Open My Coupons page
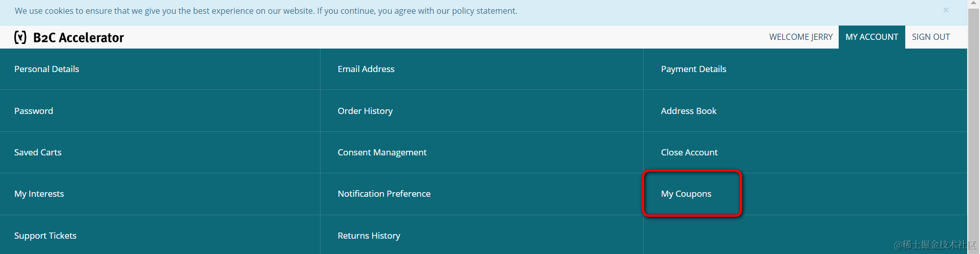980x254 pixels. pyautogui.click(x=686, y=194)
